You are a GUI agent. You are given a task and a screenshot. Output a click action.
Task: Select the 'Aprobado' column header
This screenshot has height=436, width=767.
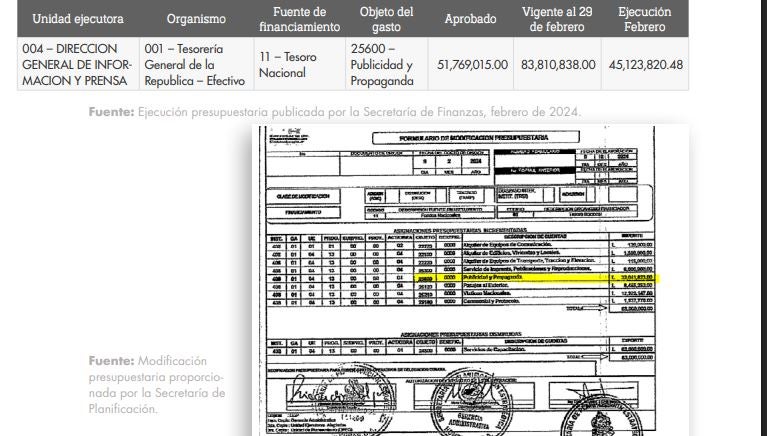474,19
